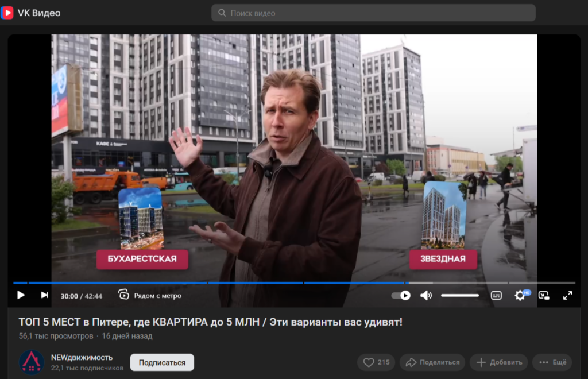The width and height of the screenshot is (588, 379).
Task: Click the Поделиться share button
Action: 432,362
